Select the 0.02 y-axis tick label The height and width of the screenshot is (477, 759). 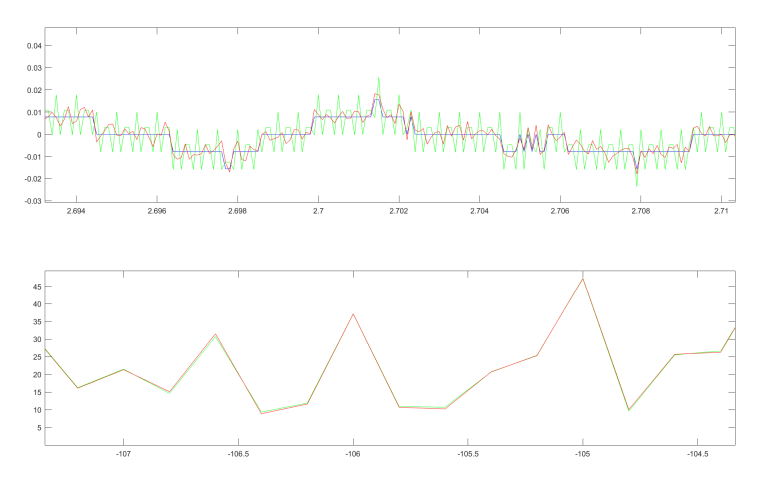34,91
